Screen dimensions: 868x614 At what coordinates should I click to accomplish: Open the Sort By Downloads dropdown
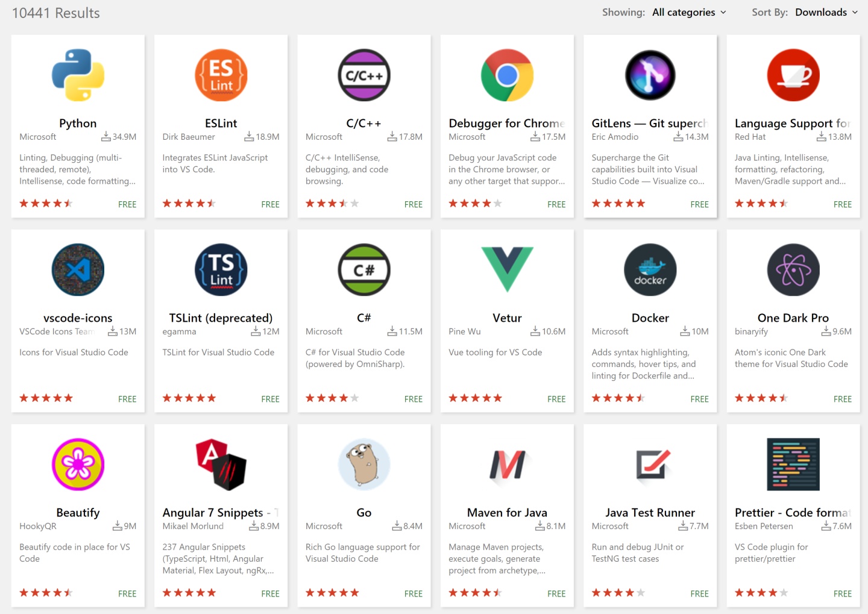[x=826, y=12]
